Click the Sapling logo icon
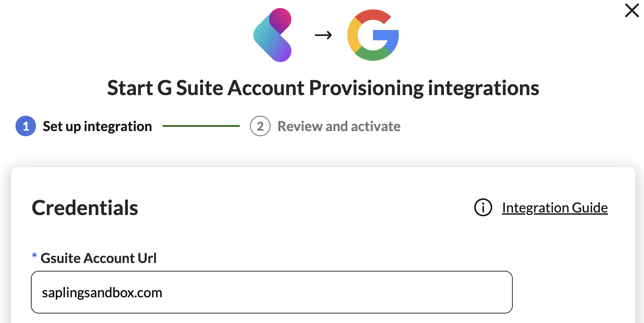This screenshot has height=323, width=644. (273, 36)
